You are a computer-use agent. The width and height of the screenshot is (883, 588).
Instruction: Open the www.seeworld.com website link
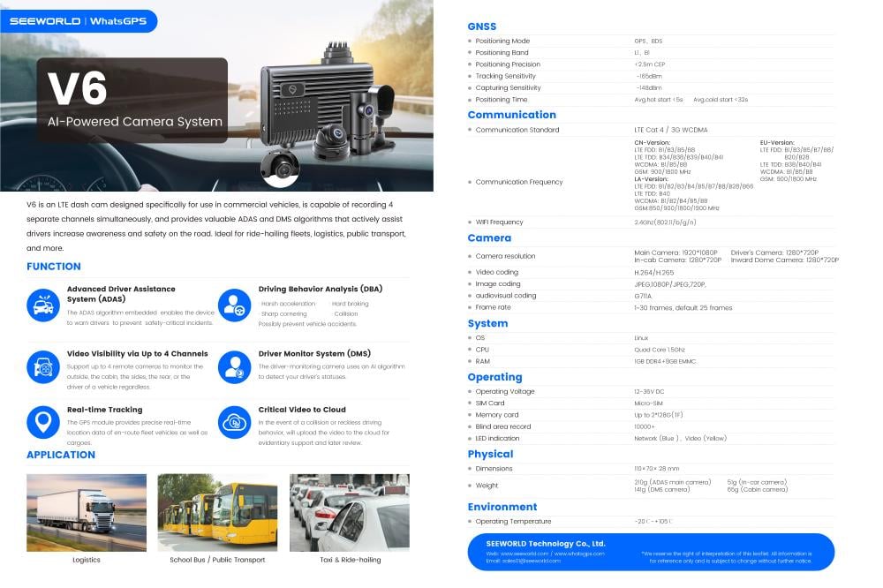(x=519, y=554)
